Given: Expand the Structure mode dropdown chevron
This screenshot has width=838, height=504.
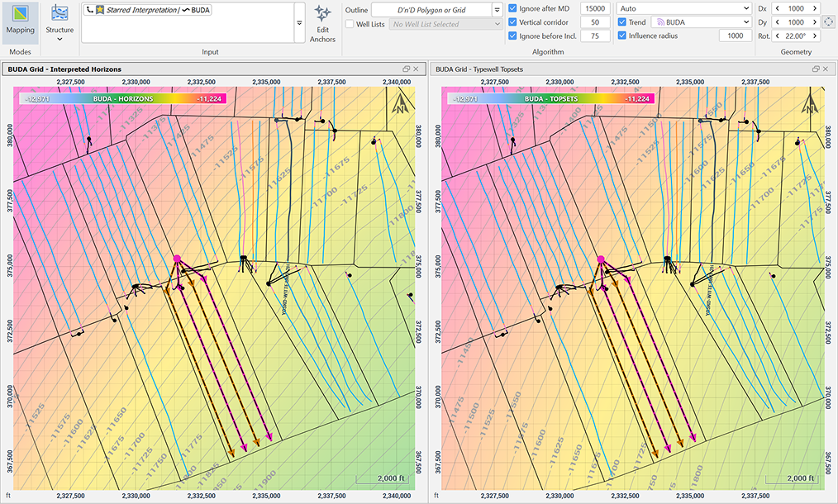Looking at the screenshot, I should [60, 39].
